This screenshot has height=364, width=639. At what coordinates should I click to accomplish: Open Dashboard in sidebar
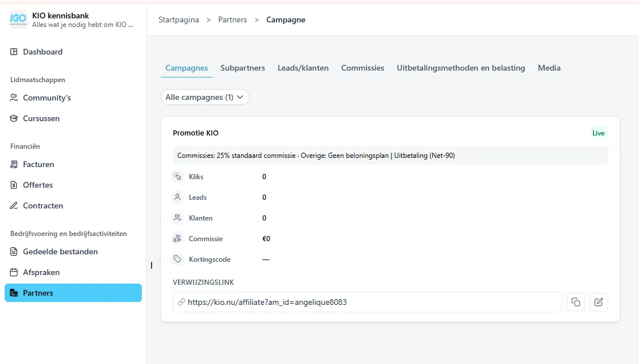pos(73,52)
